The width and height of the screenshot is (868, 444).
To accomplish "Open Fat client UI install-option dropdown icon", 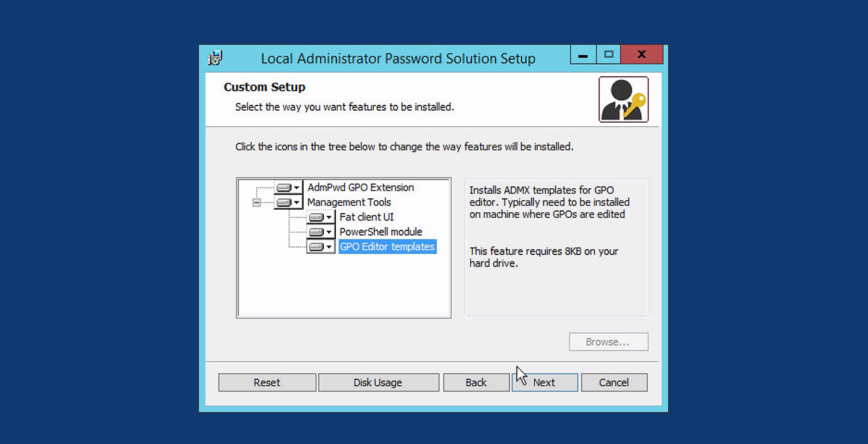I will point(320,217).
